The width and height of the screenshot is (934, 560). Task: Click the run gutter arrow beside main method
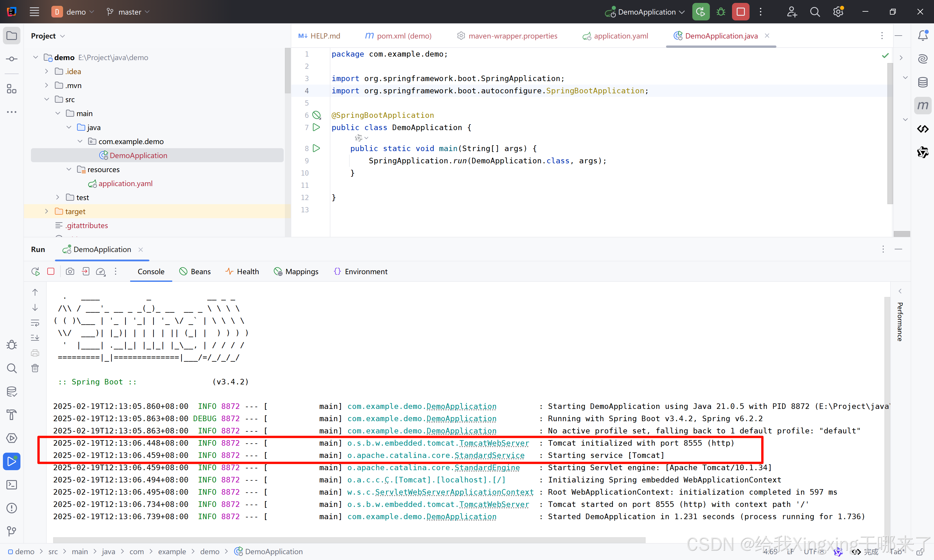316,148
